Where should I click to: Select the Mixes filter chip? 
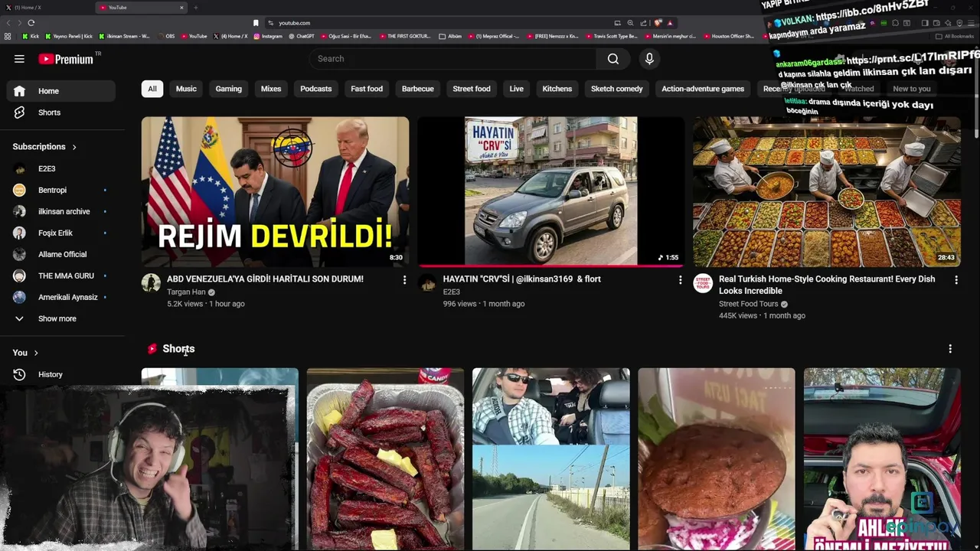(271, 89)
